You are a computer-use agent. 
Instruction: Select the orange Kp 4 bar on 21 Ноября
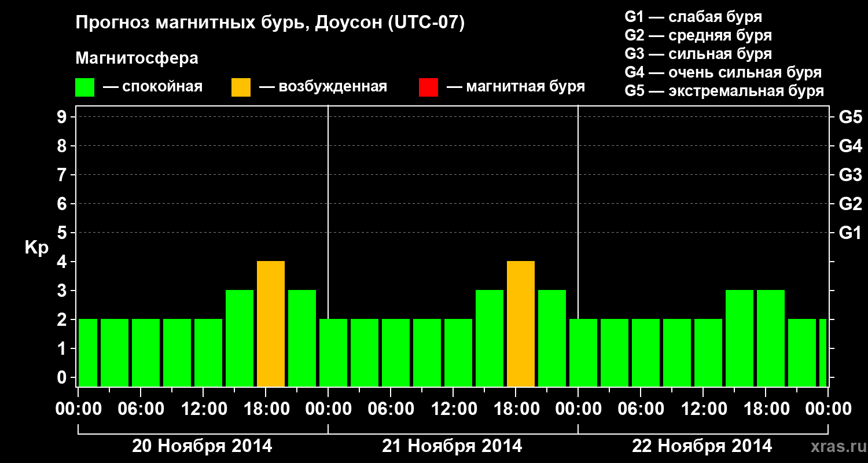coord(521,324)
